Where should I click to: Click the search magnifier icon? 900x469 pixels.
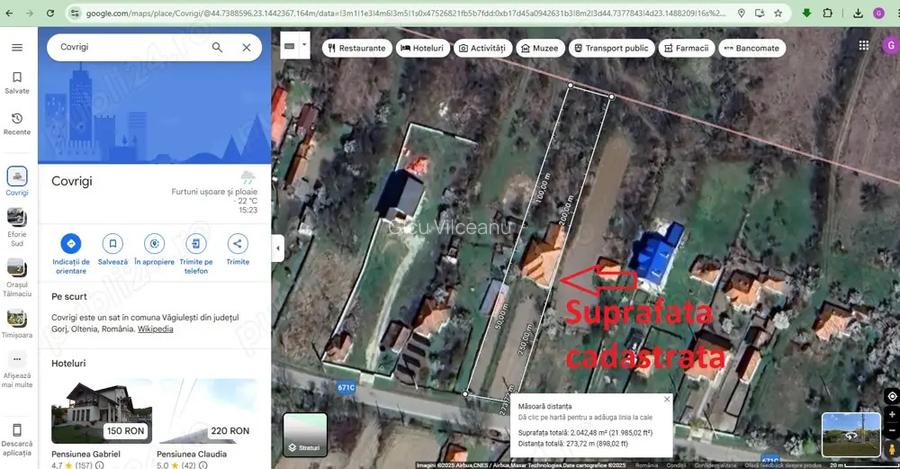tap(217, 48)
